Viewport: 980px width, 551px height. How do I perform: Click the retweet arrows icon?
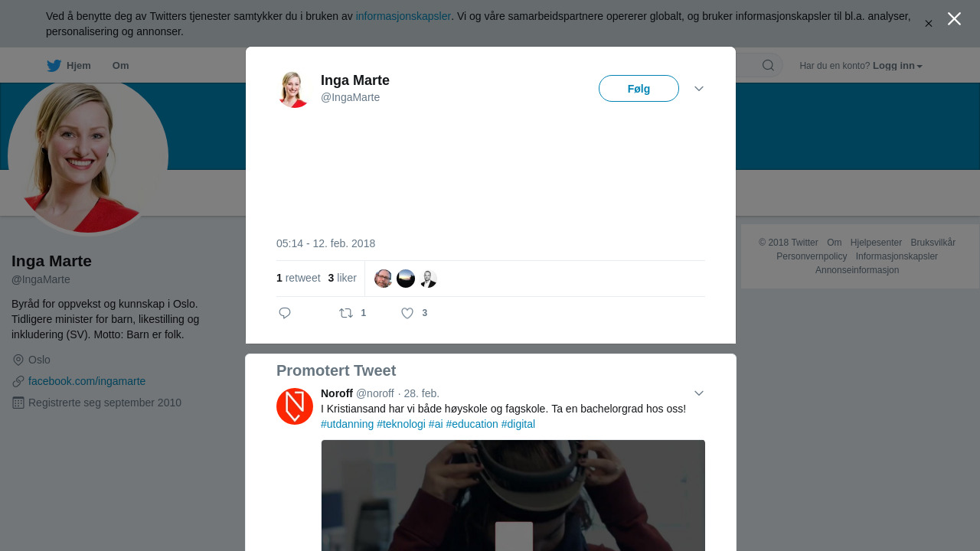click(x=346, y=313)
